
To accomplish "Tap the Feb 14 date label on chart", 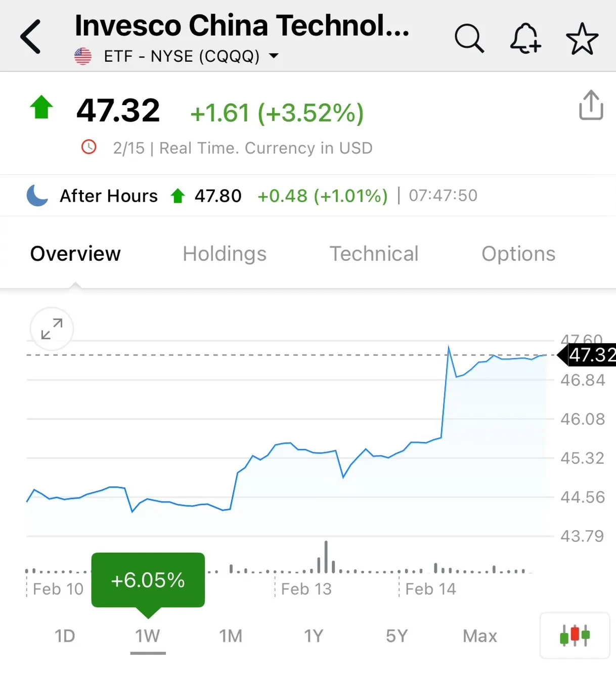I will click(x=430, y=589).
